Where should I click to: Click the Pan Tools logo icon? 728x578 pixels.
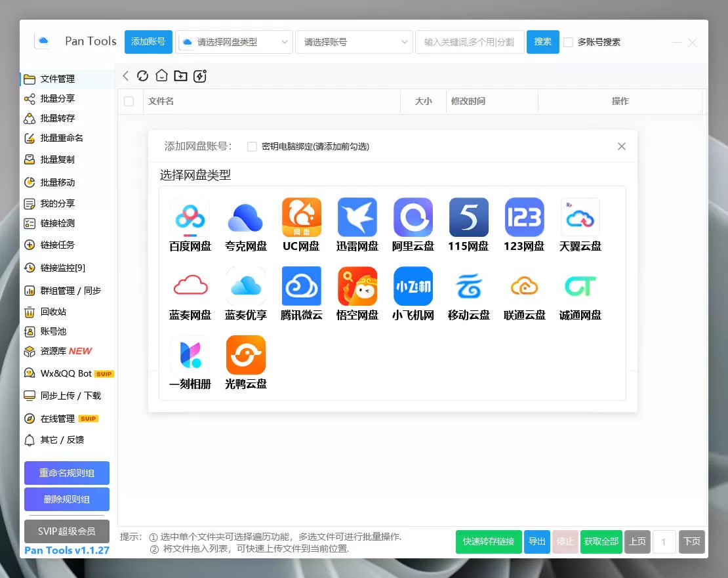[x=43, y=41]
